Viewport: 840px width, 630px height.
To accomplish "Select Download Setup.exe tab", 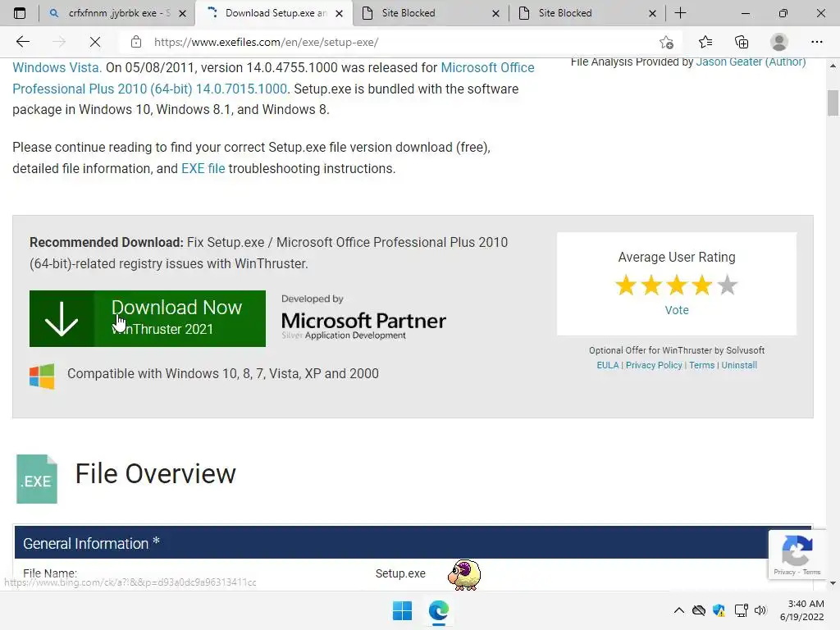I will click(274, 13).
